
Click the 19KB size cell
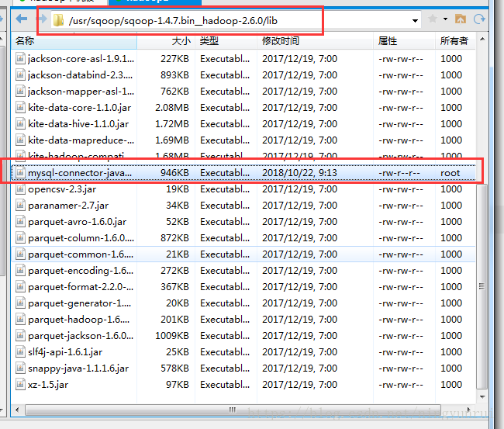[178, 189]
